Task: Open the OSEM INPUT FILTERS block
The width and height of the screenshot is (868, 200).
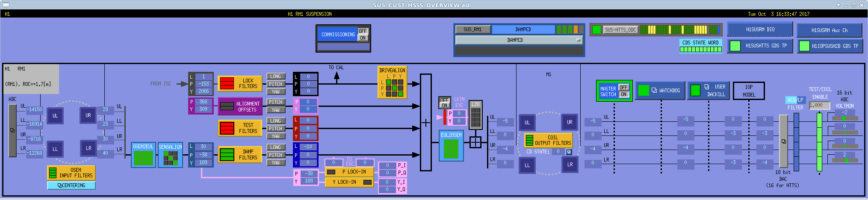Action: pyautogui.click(x=71, y=173)
